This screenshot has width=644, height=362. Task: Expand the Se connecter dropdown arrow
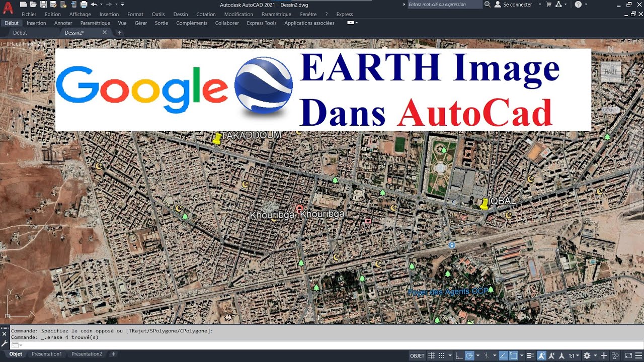click(540, 5)
